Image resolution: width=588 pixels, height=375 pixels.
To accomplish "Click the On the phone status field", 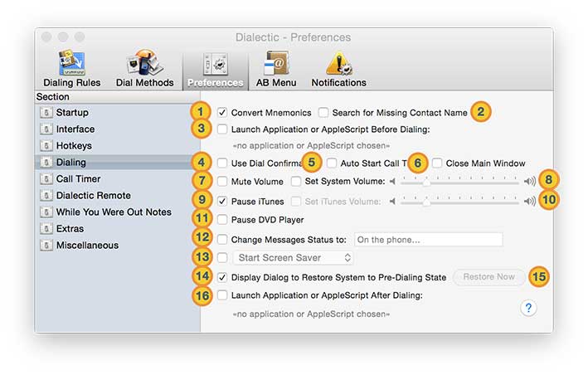I will 428,240.
